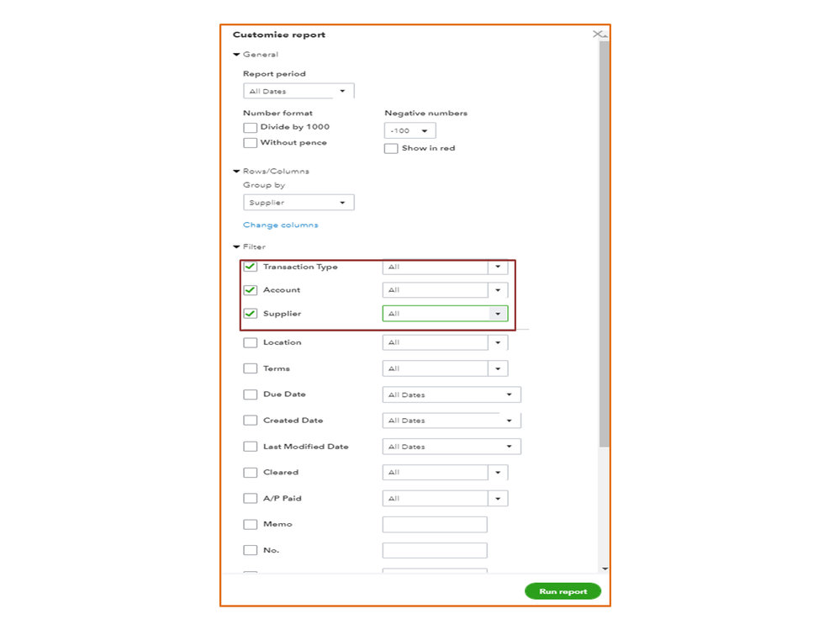Viewport: 840px width, 630px height.
Task: Open the Group by Supplier dropdown
Action: point(298,203)
